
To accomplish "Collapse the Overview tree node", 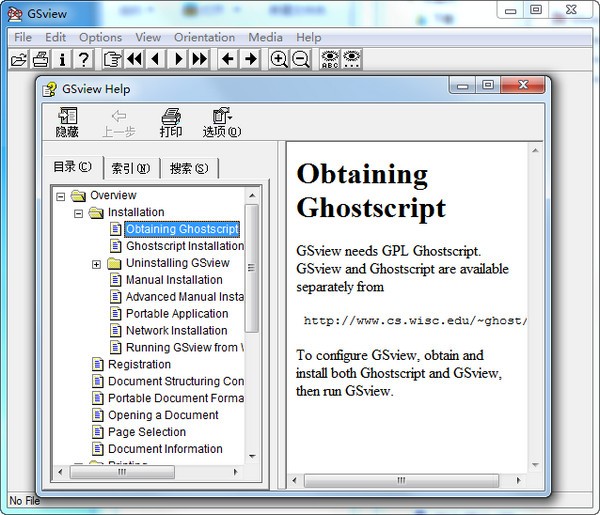I will coord(61,196).
